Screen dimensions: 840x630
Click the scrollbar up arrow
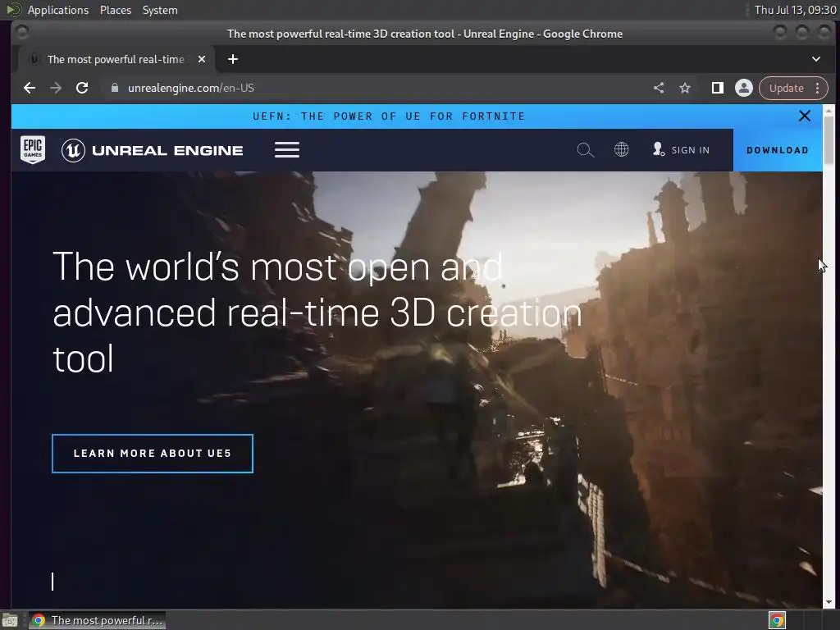click(829, 111)
